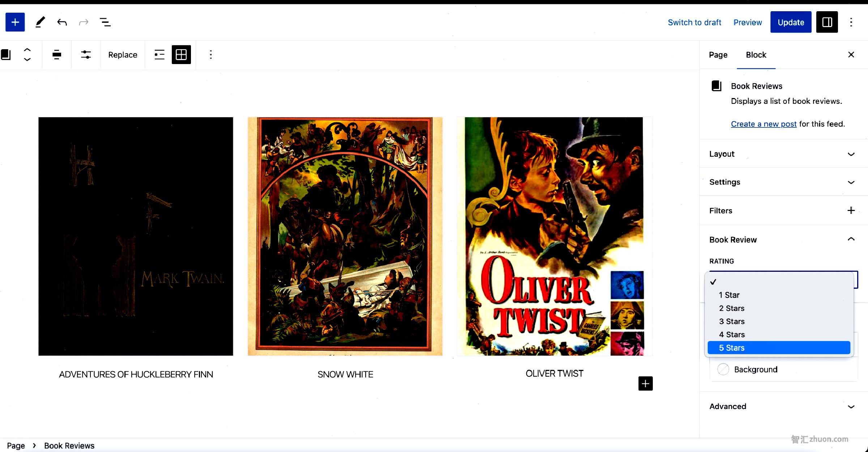The width and height of the screenshot is (868, 452).
Task: Expand the Filters section
Action: 852,211
